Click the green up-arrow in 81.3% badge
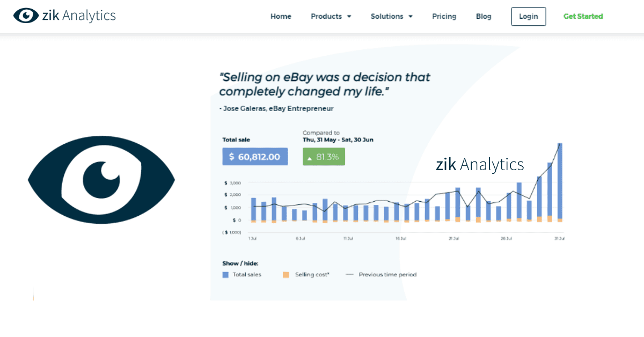This screenshot has height=337, width=644. (x=310, y=157)
